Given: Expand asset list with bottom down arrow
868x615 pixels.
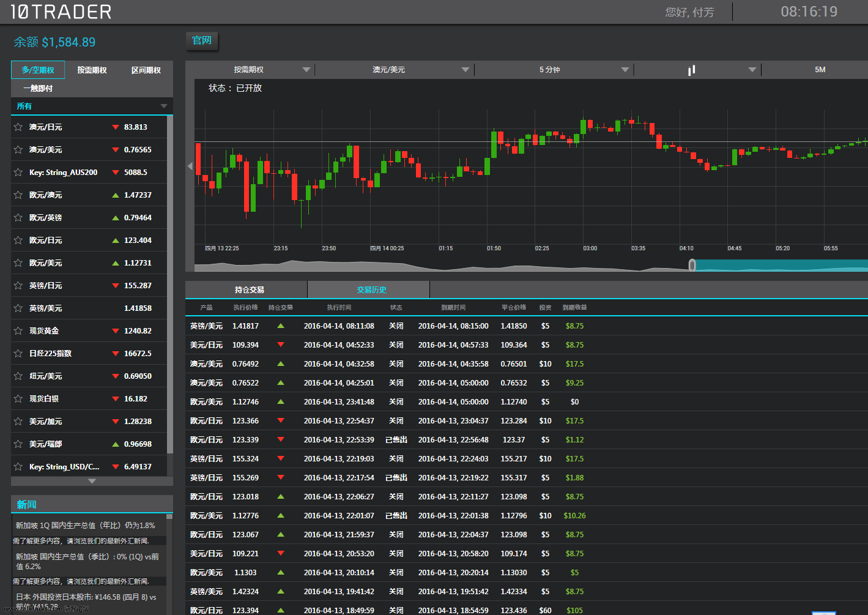Looking at the screenshot, I should [92, 482].
